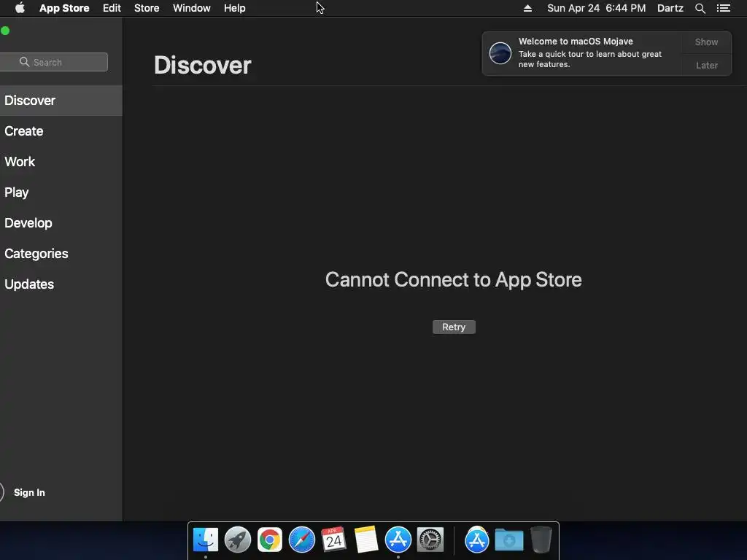Open Spotlight search magnifier icon

700,8
